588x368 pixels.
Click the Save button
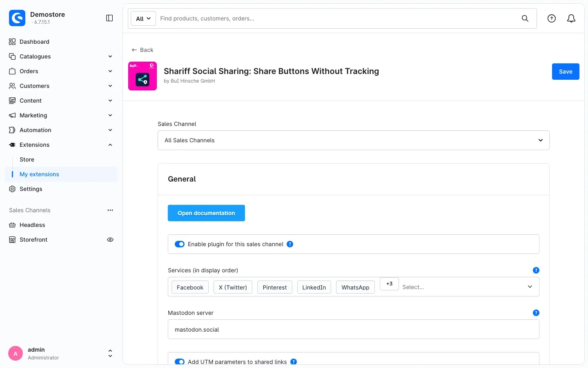click(566, 72)
